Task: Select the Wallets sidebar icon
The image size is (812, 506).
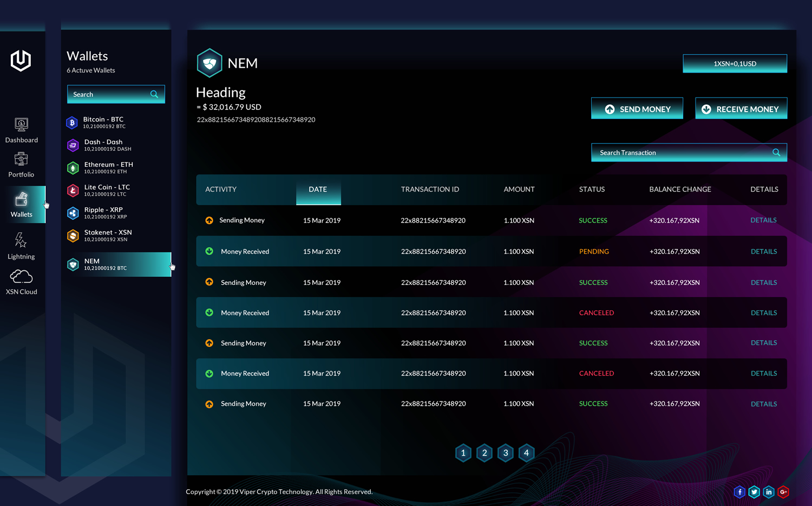Action: click(x=22, y=199)
